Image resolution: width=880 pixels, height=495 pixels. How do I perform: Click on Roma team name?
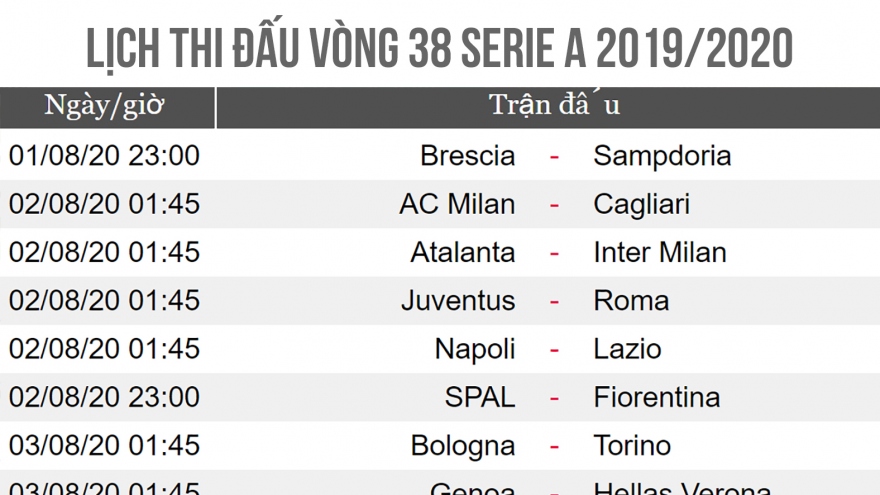click(631, 300)
